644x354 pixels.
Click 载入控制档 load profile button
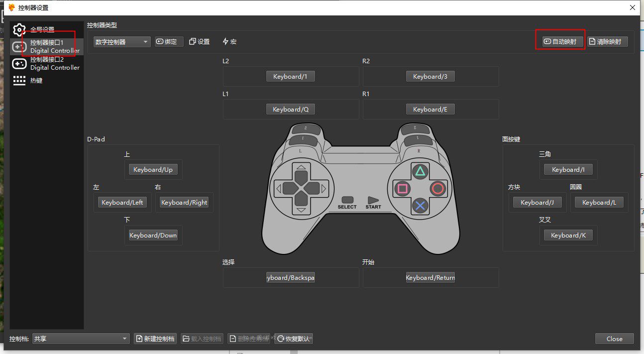click(202, 339)
